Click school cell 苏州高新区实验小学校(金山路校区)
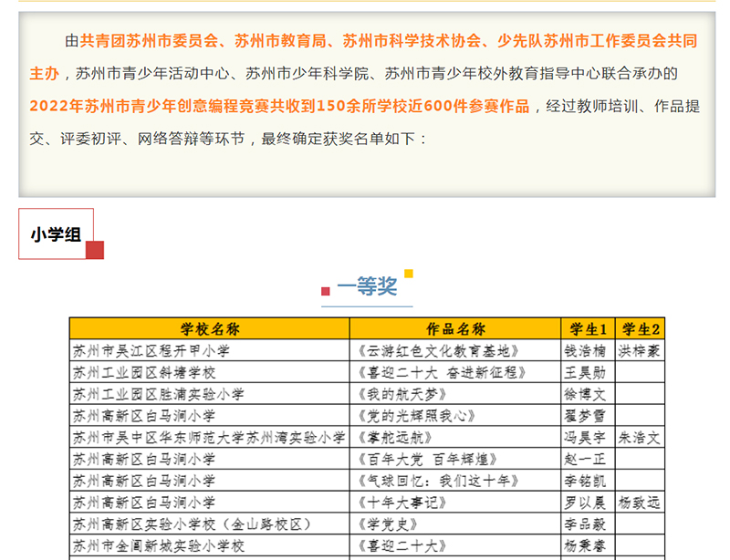 coord(193,524)
